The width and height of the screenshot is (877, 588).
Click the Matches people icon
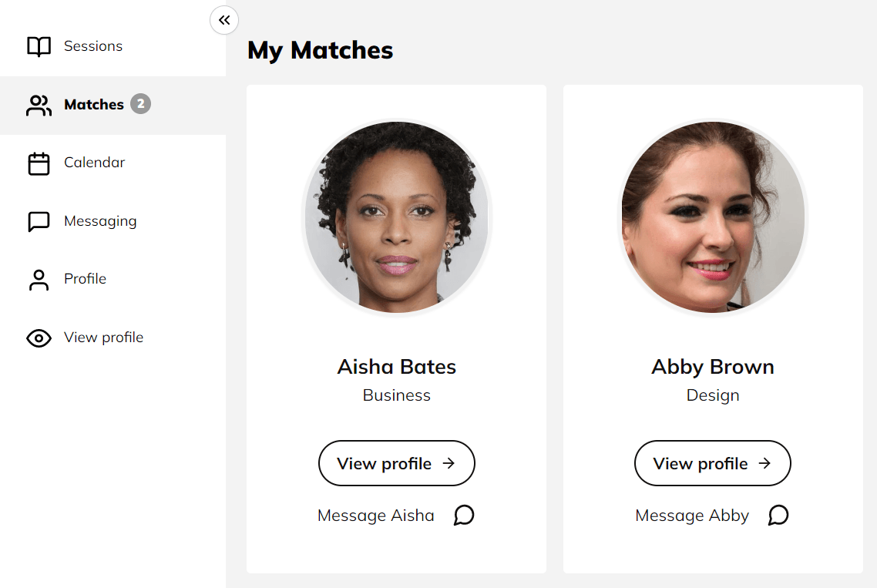coord(39,106)
